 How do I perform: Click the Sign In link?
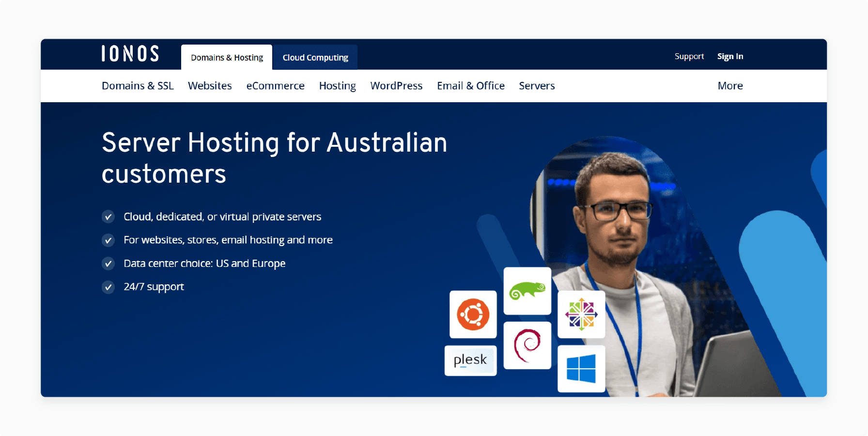point(730,56)
